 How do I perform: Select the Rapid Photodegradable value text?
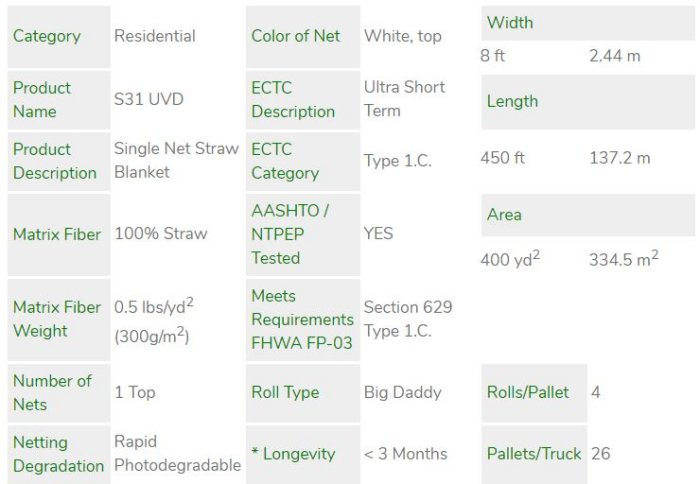177,453
